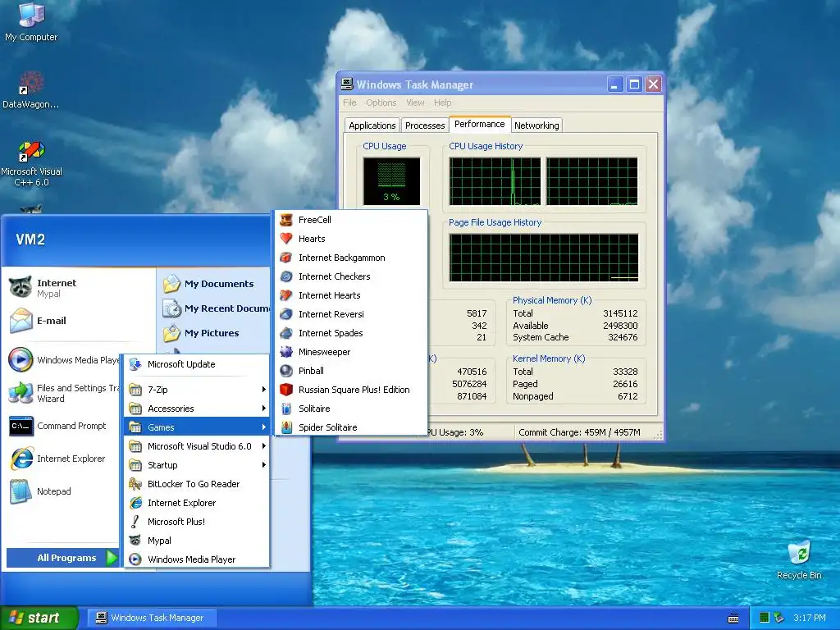
Task: Launch BitLocker To Go Reader
Action: (197, 484)
